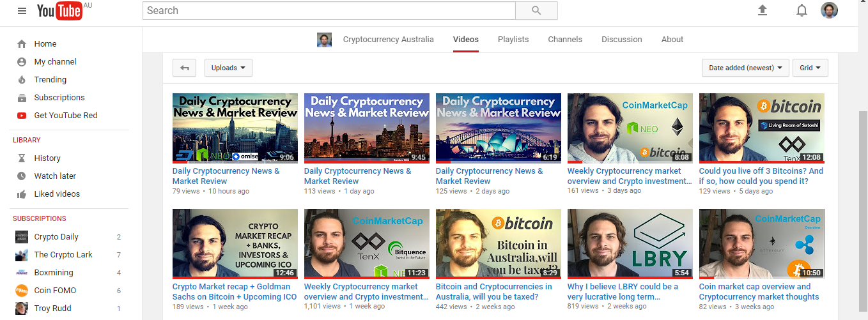Click the search magnifier button
This screenshot has height=320, width=868.
(536, 10)
